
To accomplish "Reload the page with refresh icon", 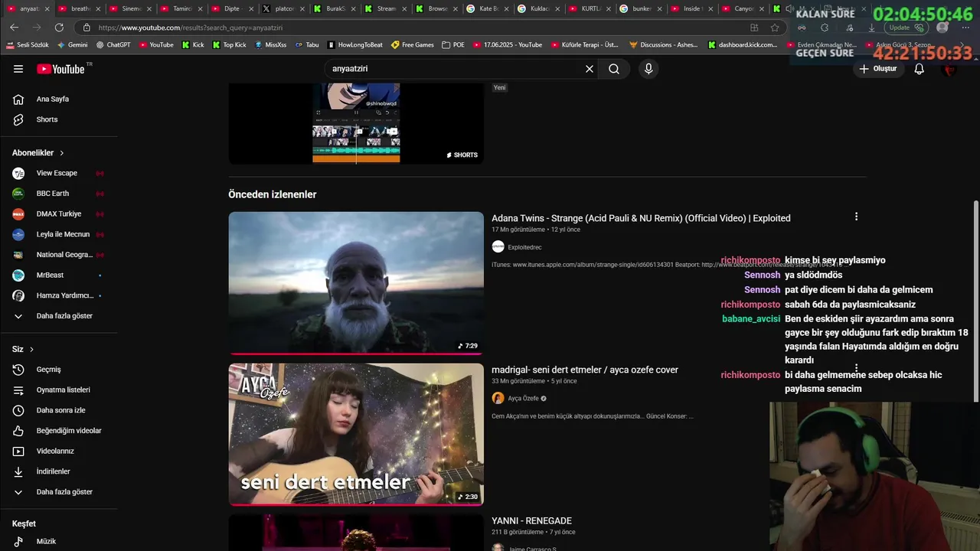I will pyautogui.click(x=59, y=28).
